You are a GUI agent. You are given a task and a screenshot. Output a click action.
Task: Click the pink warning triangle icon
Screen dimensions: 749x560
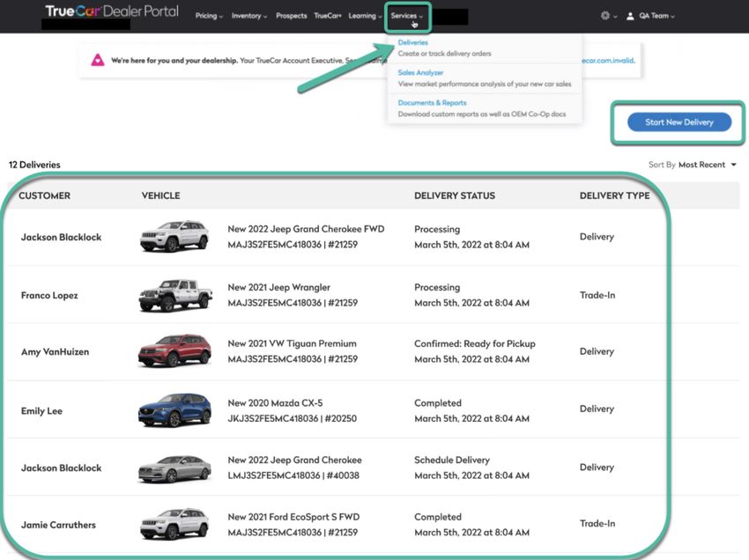click(98, 62)
